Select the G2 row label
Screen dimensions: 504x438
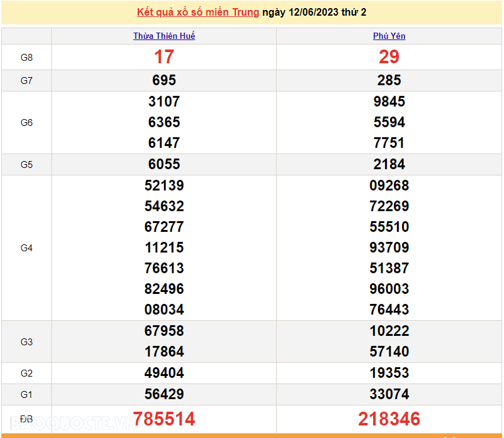click(26, 373)
